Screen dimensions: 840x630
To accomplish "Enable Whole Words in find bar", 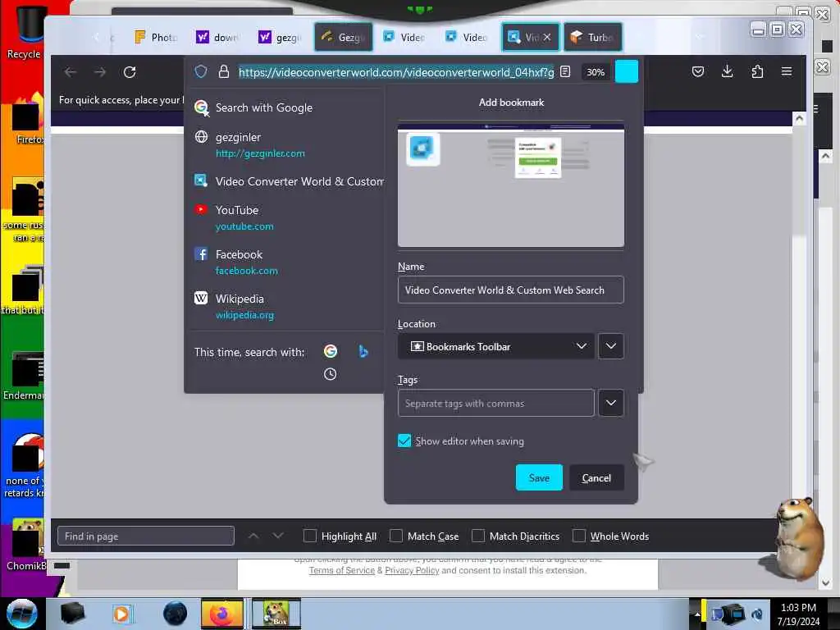I will (578, 536).
